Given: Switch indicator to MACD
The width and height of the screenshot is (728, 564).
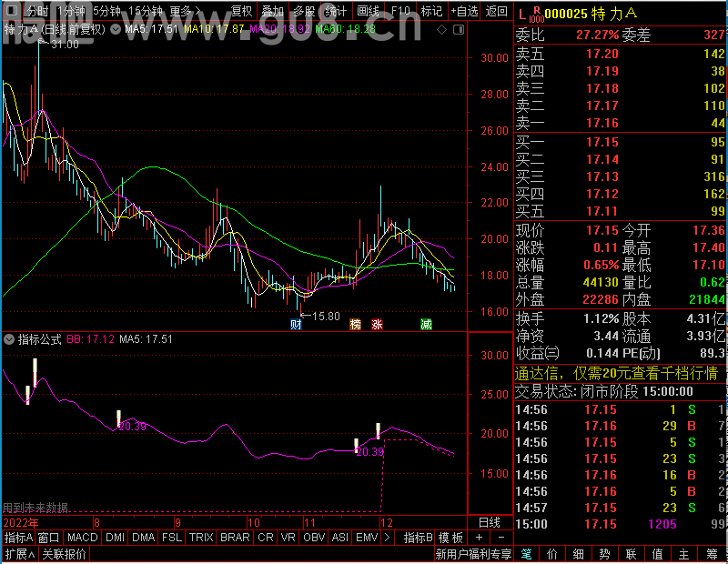Looking at the screenshot, I should tap(82, 538).
